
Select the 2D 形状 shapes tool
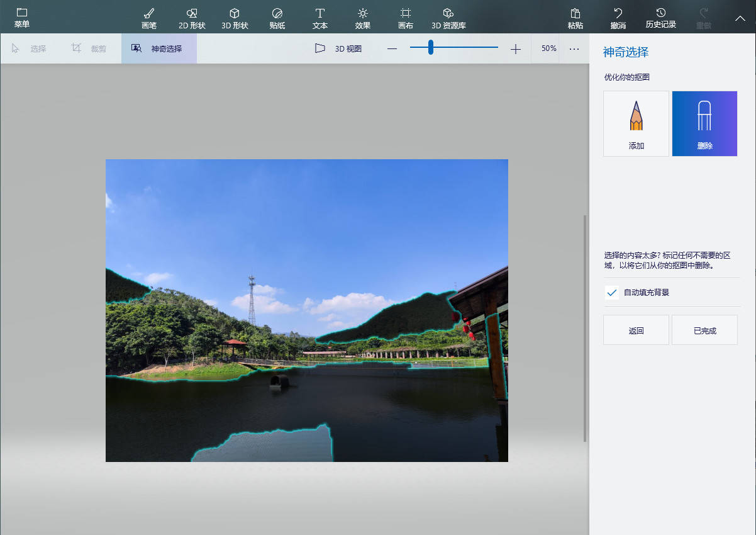click(x=192, y=18)
